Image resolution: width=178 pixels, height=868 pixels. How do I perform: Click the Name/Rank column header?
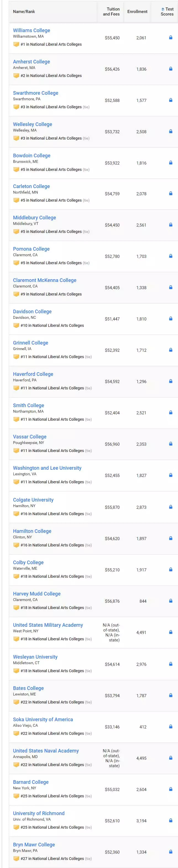point(24,11)
